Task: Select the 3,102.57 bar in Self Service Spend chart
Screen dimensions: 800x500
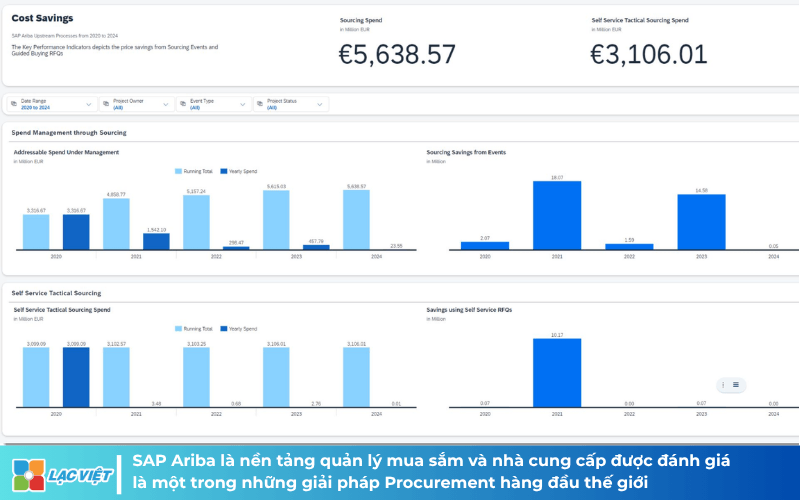Action: click(116, 378)
